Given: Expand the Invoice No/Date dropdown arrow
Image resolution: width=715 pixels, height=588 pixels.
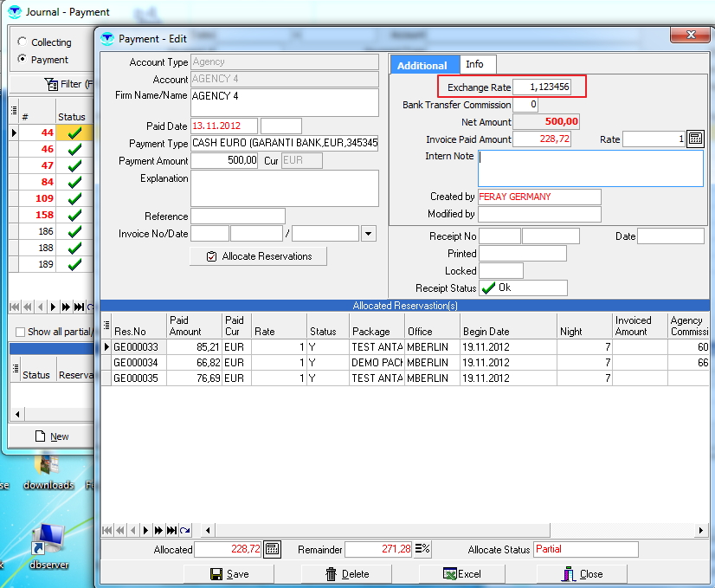Looking at the screenshot, I should [x=369, y=234].
